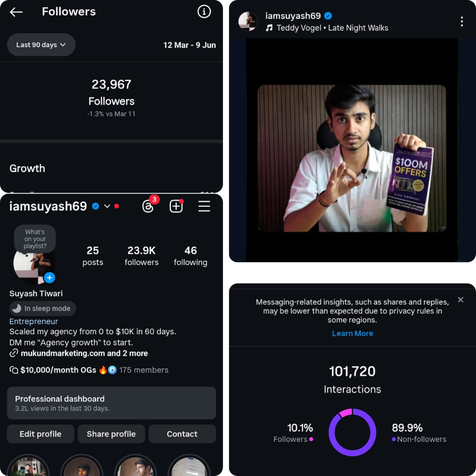Open three-dot options on the reel post
Screen dimensions: 476x476
click(461, 22)
